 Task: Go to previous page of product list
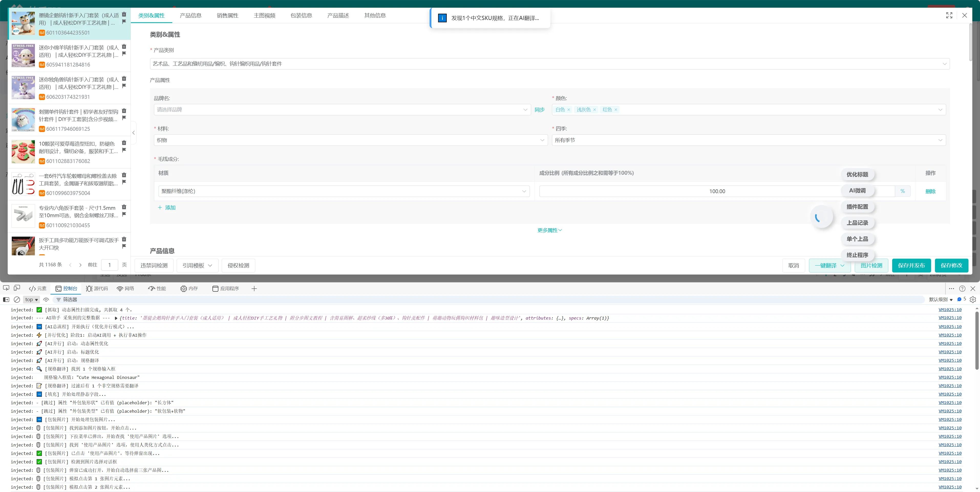point(70,265)
